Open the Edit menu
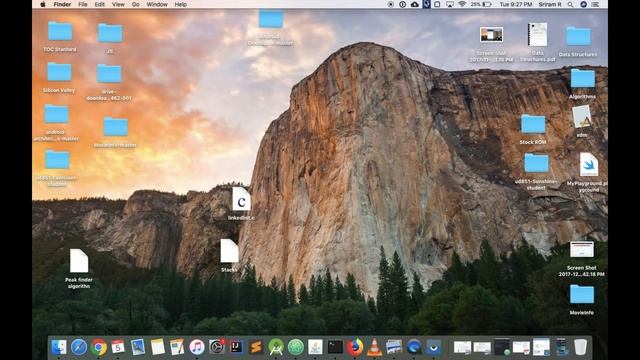This screenshot has width=640, height=360. [x=100, y=4]
